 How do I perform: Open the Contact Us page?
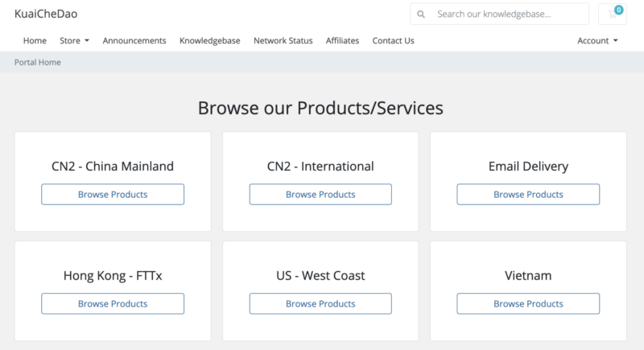tap(393, 40)
